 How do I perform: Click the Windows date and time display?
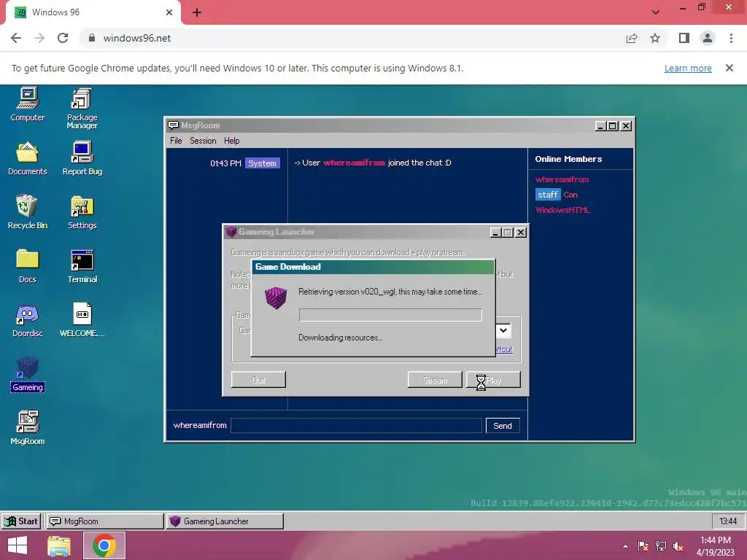(x=716, y=546)
